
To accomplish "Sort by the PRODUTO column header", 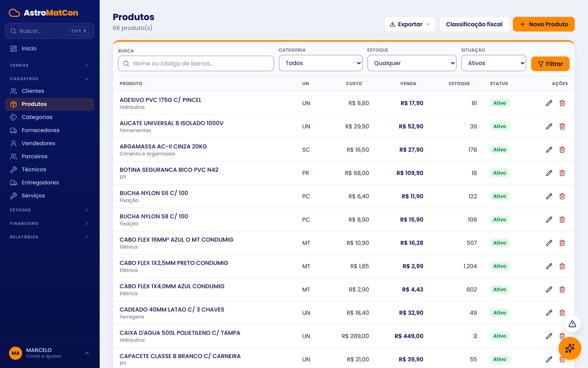I will [134, 84].
